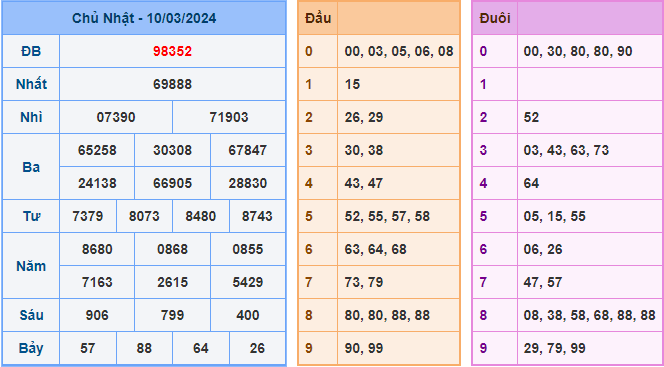Click Năm prize number 0855
The height and width of the screenshot is (367, 664).
coord(248,249)
